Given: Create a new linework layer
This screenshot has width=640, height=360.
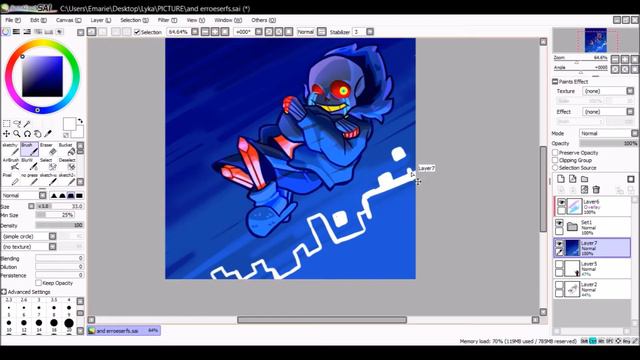Looking at the screenshot, I should tap(573, 179).
